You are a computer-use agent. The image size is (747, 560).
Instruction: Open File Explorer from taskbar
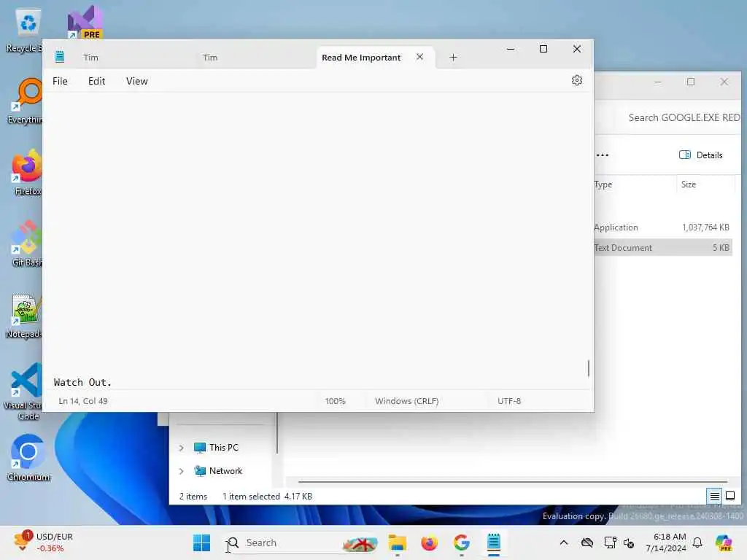click(397, 542)
